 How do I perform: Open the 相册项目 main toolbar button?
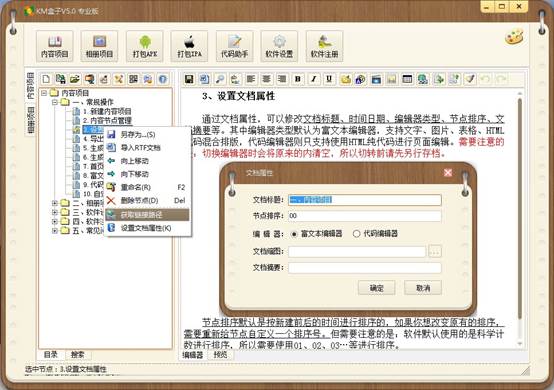pyautogui.click(x=99, y=46)
